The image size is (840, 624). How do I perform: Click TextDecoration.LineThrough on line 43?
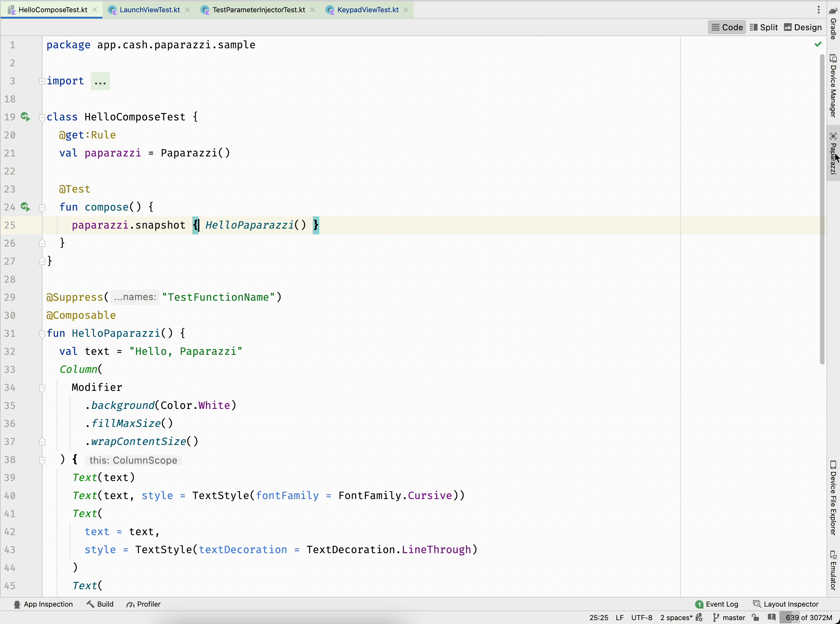pos(389,549)
